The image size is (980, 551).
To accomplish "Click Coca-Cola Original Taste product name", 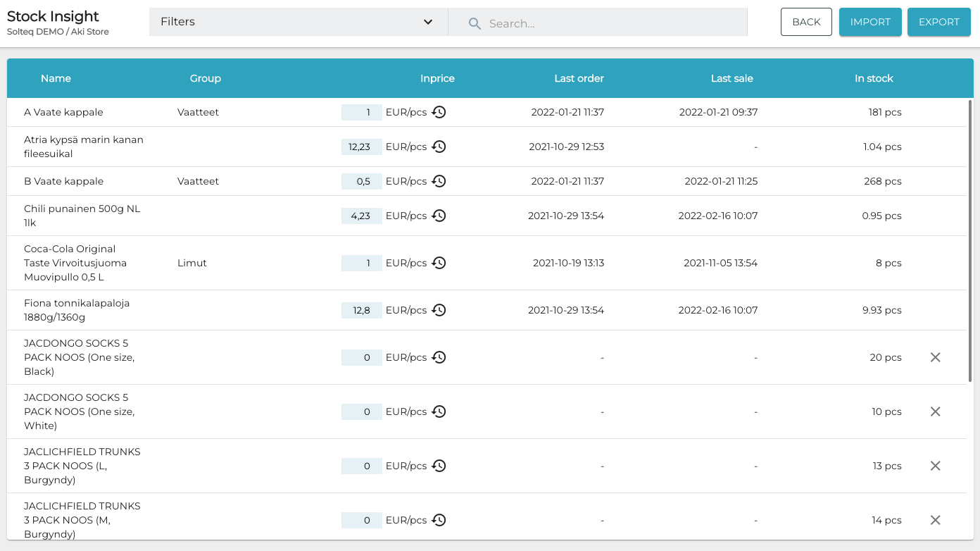I will tap(75, 263).
